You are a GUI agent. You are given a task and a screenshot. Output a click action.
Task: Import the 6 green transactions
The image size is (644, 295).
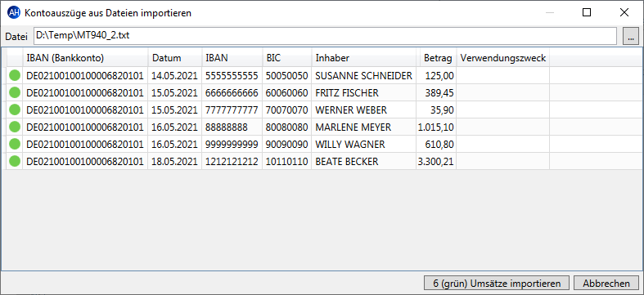point(497,284)
